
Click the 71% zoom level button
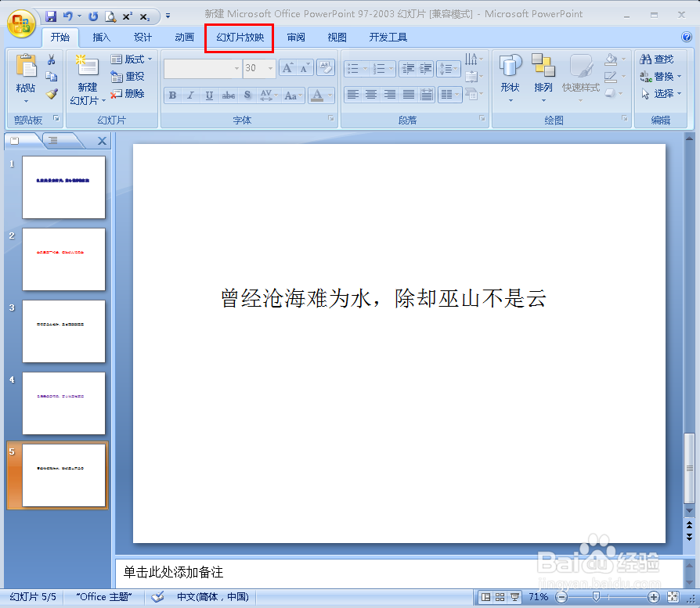click(x=539, y=597)
